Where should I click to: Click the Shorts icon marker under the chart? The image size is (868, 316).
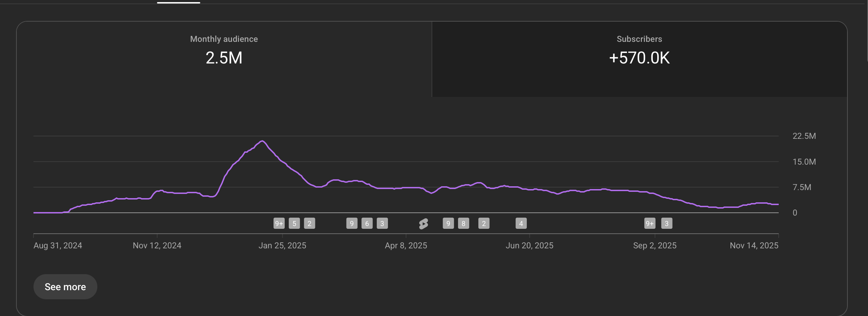424,224
